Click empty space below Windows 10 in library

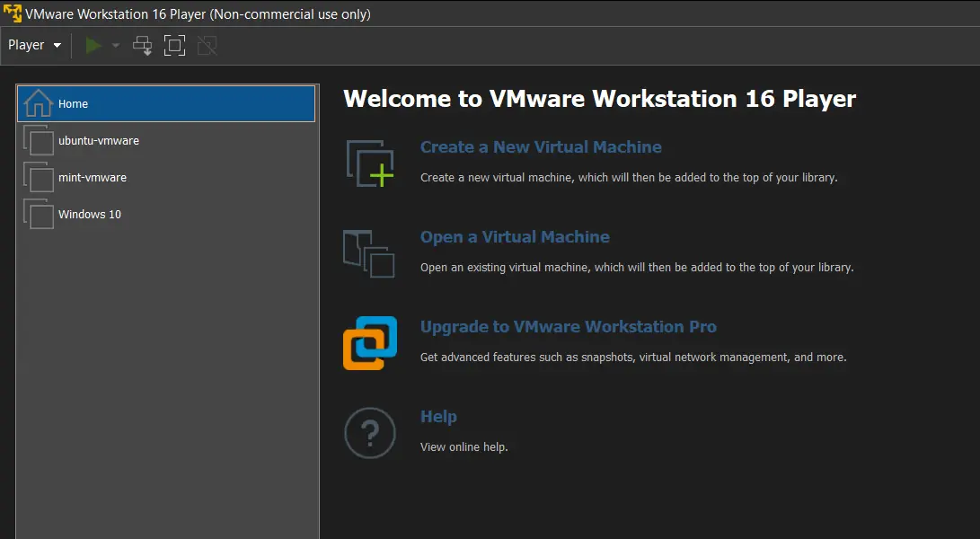[167, 377]
